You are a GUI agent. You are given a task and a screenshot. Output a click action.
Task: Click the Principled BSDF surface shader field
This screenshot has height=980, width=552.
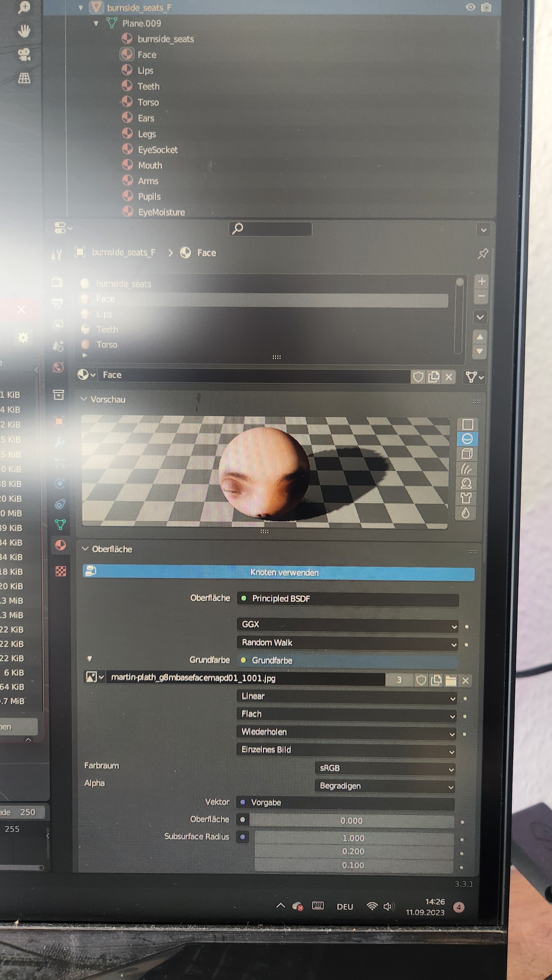pyautogui.click(x=347, y=599)
